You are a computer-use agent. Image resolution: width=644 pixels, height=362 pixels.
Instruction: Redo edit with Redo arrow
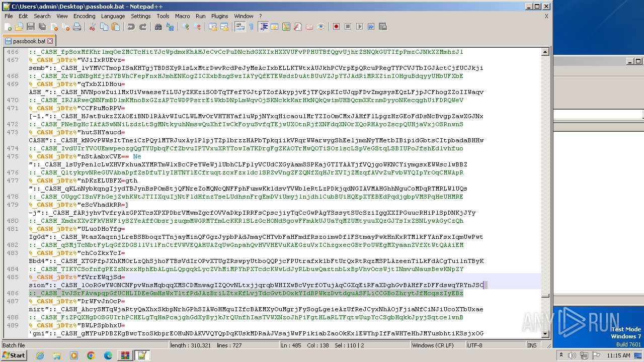pyautogui.click(x=143, y=27)
